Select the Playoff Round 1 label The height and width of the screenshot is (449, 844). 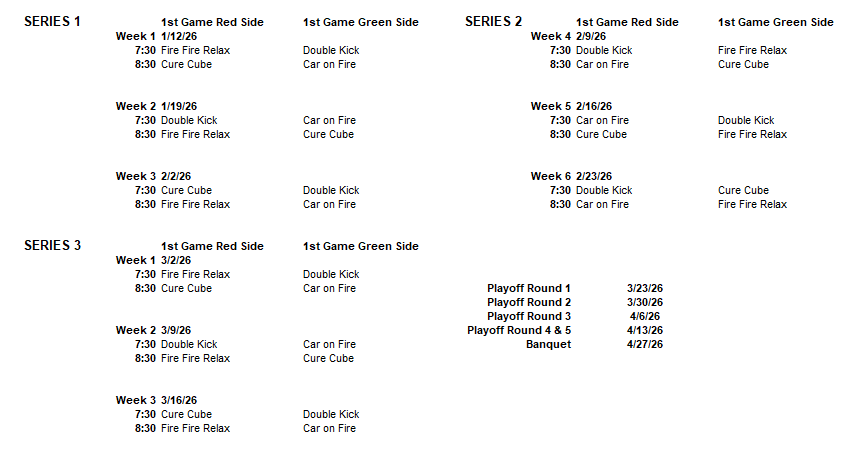529,288
